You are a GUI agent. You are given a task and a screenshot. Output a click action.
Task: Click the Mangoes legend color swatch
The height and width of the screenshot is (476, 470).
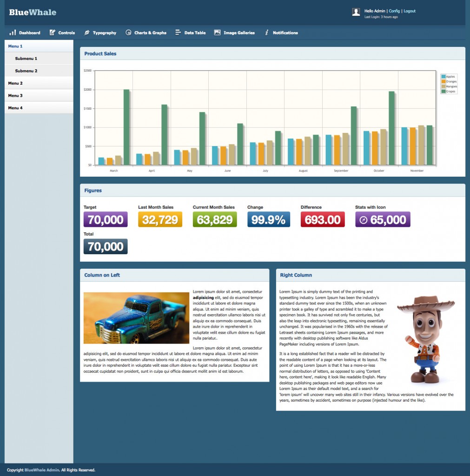coord(444,86)
